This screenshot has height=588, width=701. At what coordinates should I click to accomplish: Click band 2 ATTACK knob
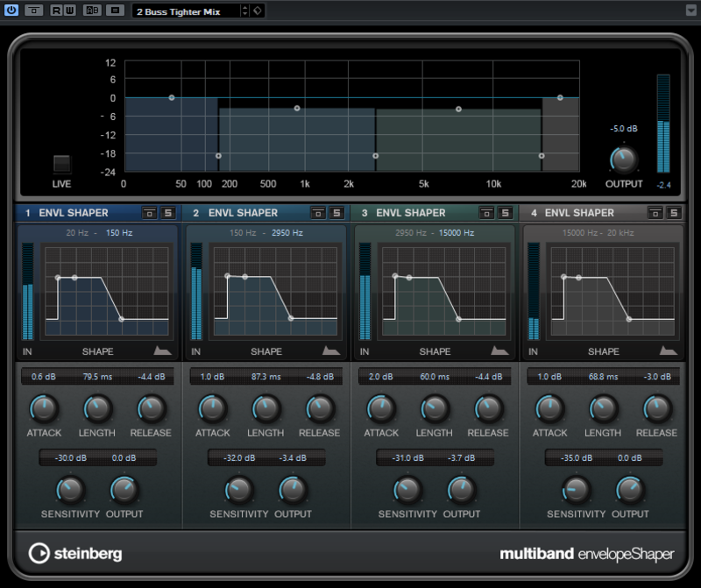(212, 408)
